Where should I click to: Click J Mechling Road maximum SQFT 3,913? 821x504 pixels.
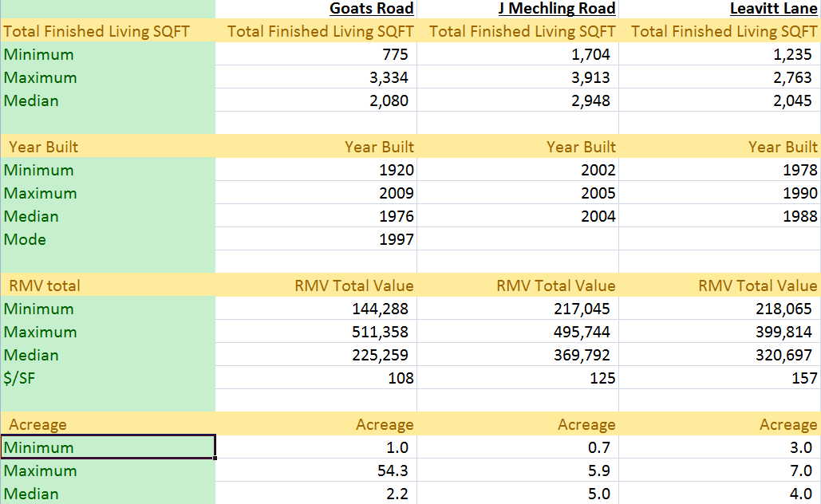(x=590, y=78)
